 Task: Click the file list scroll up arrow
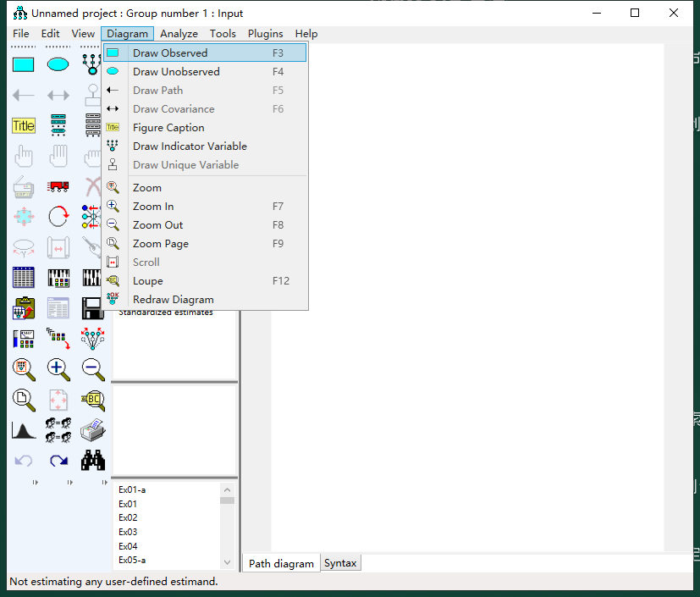[x=227, y=489]
